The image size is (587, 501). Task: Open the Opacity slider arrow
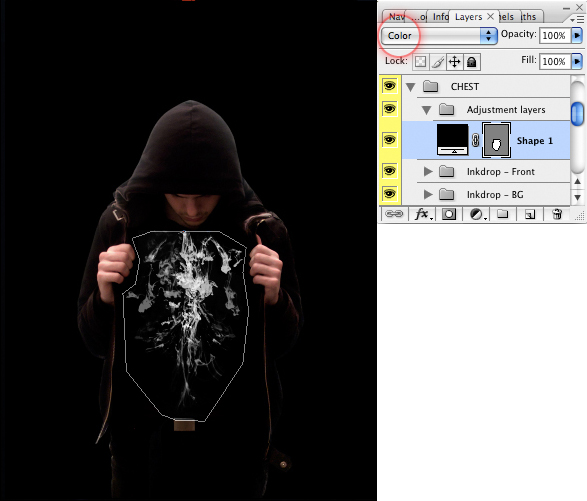[577, 36]
